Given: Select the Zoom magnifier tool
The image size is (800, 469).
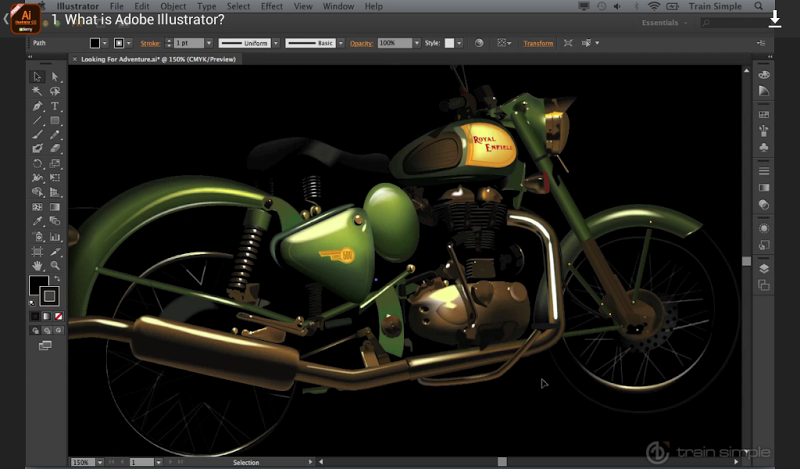Looking at the screenshot, I should 56,266.
